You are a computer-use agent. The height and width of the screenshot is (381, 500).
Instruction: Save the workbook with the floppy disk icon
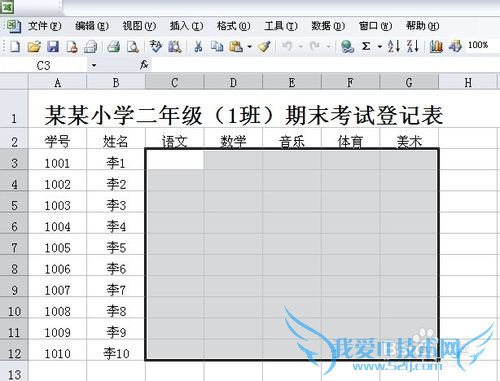(53, 46)
